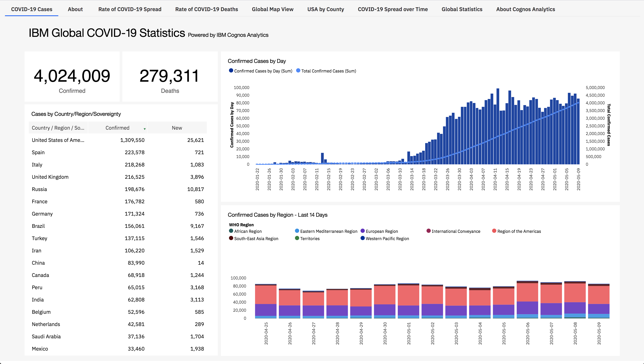Click Territories legend swatch
This screenshot has height=364, width=644.
pyautogui.click(x=297, y=238)
